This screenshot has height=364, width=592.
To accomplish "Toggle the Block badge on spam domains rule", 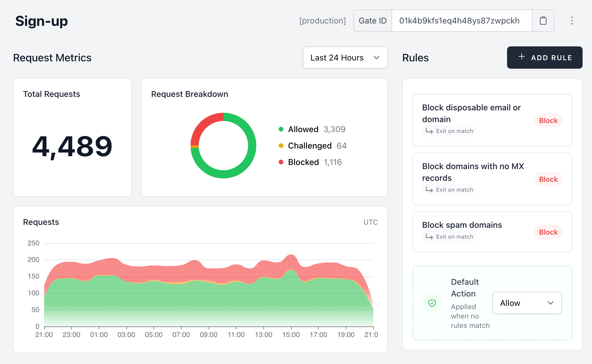I will (548, 232).
